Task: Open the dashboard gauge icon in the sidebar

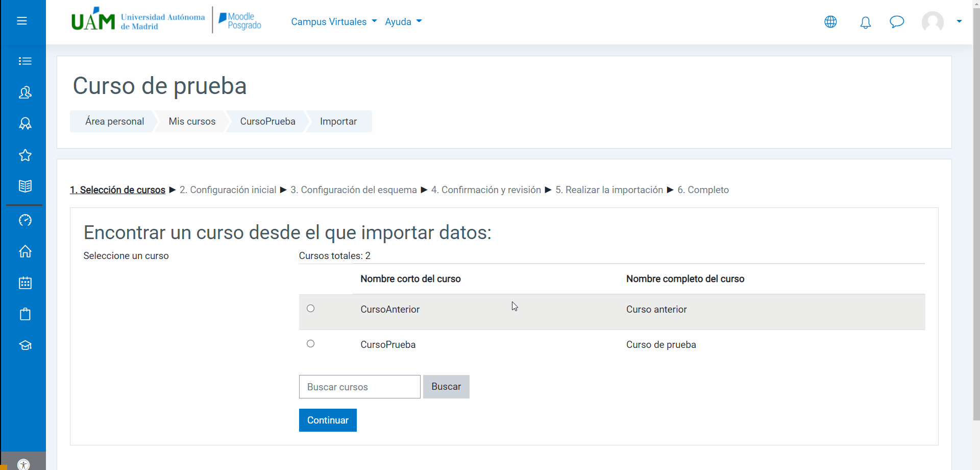Action: click(25, 220)
